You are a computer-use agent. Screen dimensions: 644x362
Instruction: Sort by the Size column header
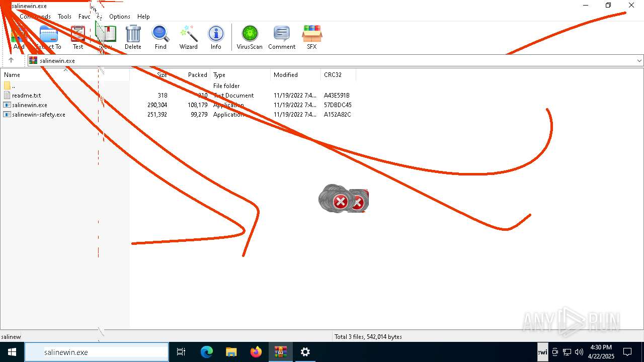click(x=150, y=75)
